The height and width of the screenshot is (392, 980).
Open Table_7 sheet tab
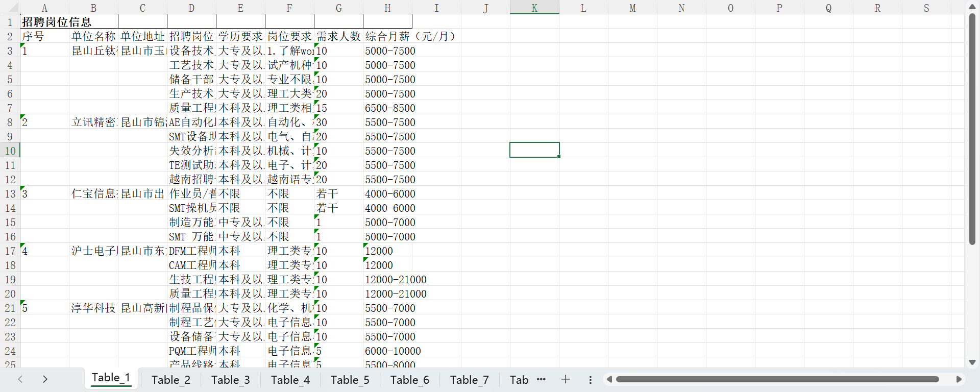pyautogui.click(x=470, y=380)
